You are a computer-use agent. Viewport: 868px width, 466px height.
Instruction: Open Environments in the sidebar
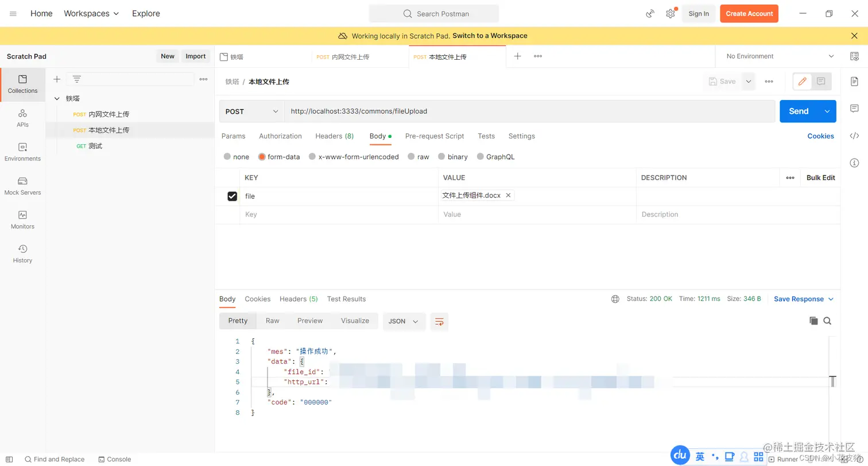point(23,152)
